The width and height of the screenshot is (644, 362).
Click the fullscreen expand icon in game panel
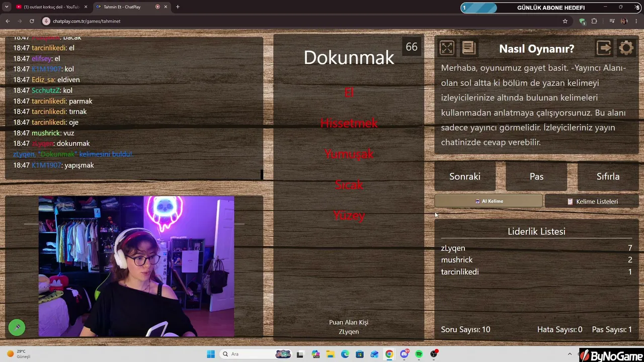click(x=447, y=48)
